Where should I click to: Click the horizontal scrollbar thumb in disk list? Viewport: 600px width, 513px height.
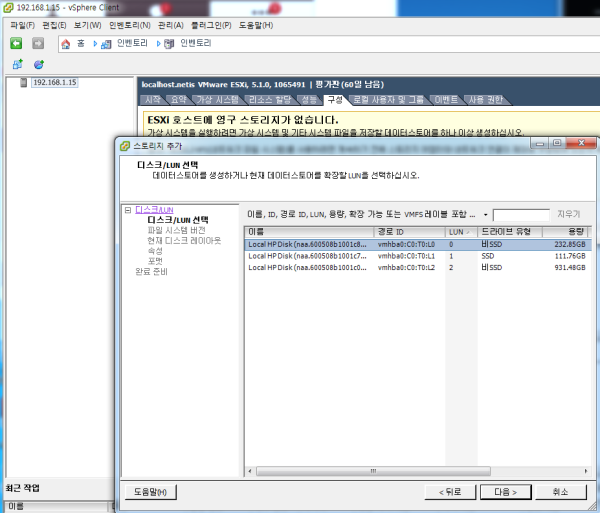(373, 471)
